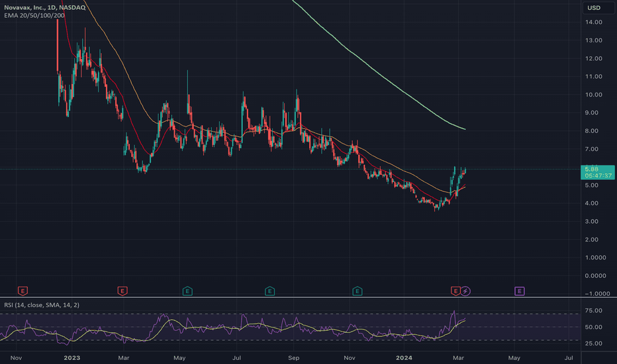Click the red earnings E marker below March 2023
617x364 pixels.
click(x=122, y=291)
